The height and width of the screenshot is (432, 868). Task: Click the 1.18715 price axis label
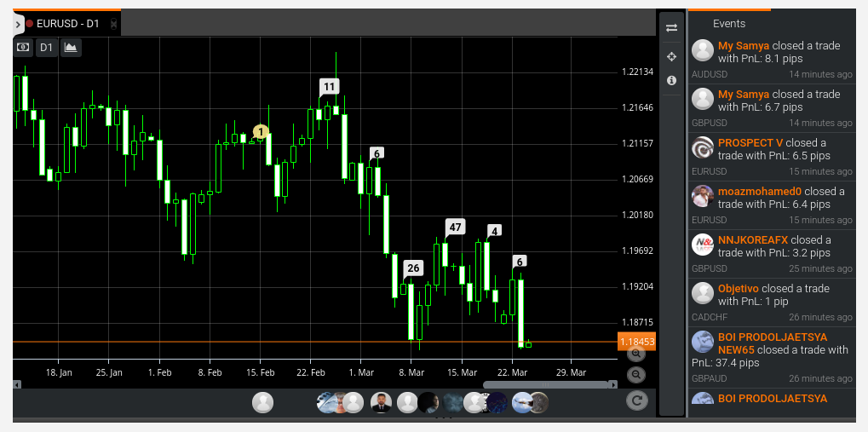(638, 322)
